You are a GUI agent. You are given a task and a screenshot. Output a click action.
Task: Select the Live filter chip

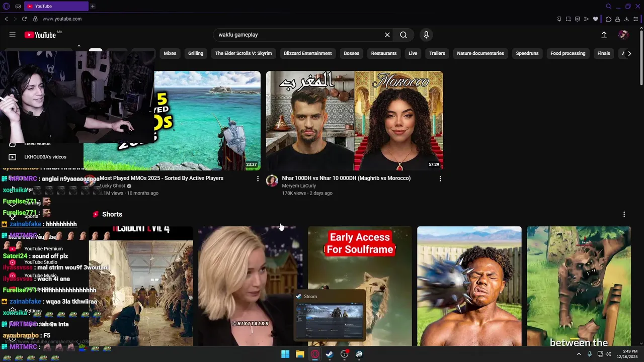coord(413,53)
